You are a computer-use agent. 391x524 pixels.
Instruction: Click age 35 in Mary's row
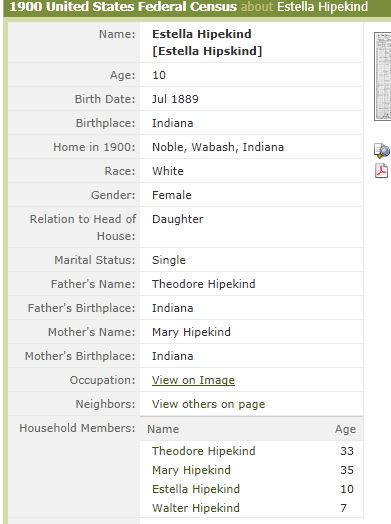pos(347,470)
